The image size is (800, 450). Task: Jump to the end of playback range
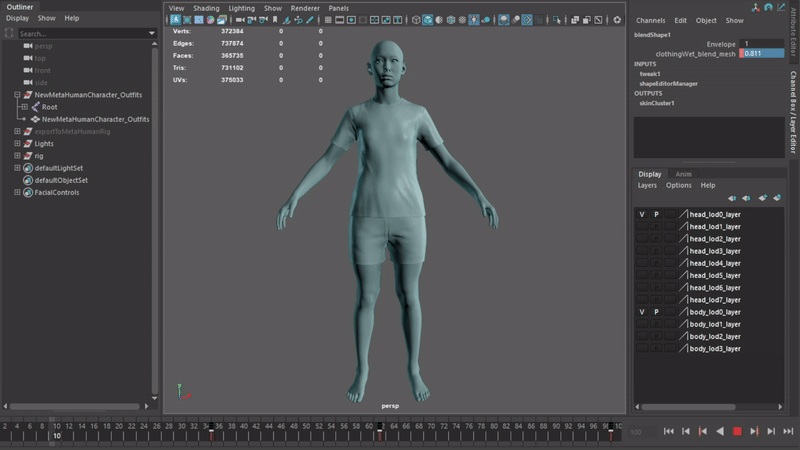click(x=787, y=431)
